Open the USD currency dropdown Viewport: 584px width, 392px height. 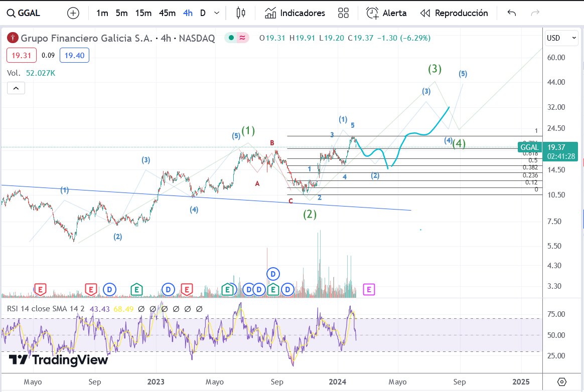click(561, 38)
